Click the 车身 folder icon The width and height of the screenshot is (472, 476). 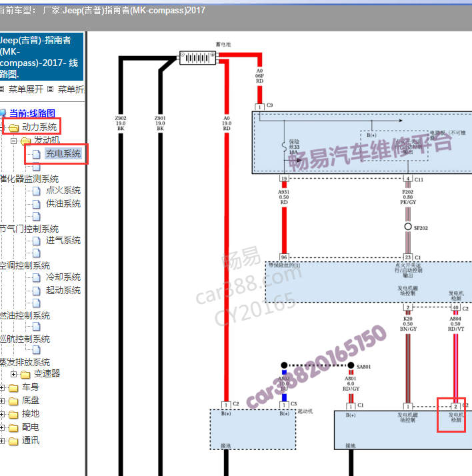[x=13, y=388]
